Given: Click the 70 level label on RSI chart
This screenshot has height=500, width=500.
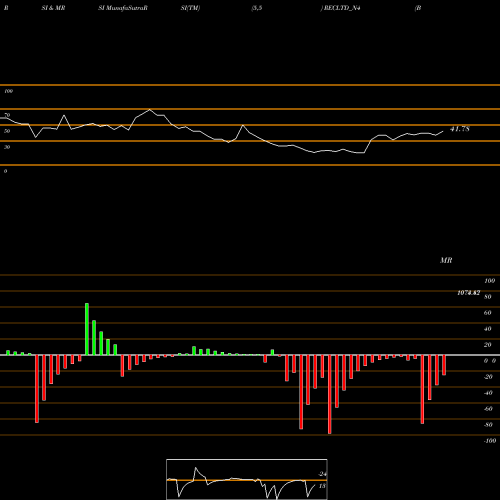Looking at the screenshot, I should (7, 115).
